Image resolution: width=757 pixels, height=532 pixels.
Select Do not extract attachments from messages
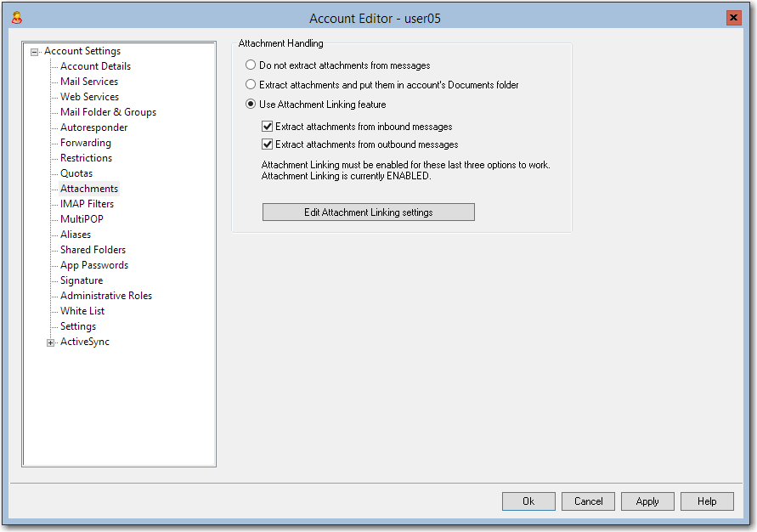(251, 65)
